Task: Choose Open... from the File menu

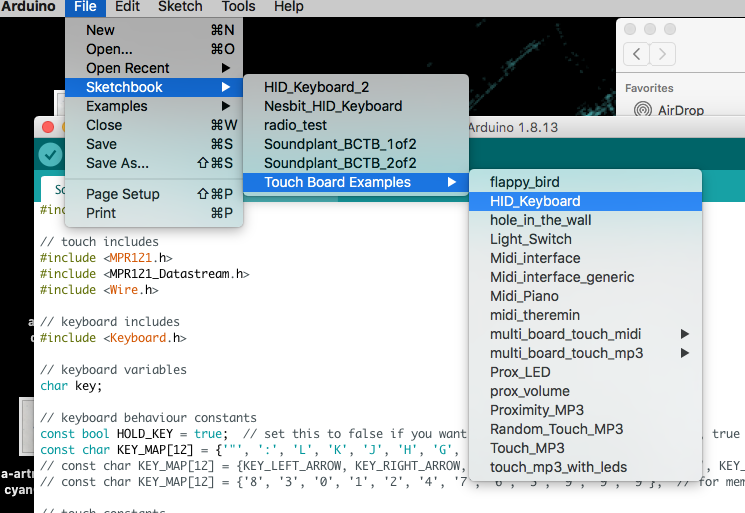Action: (x=154, y=49)
